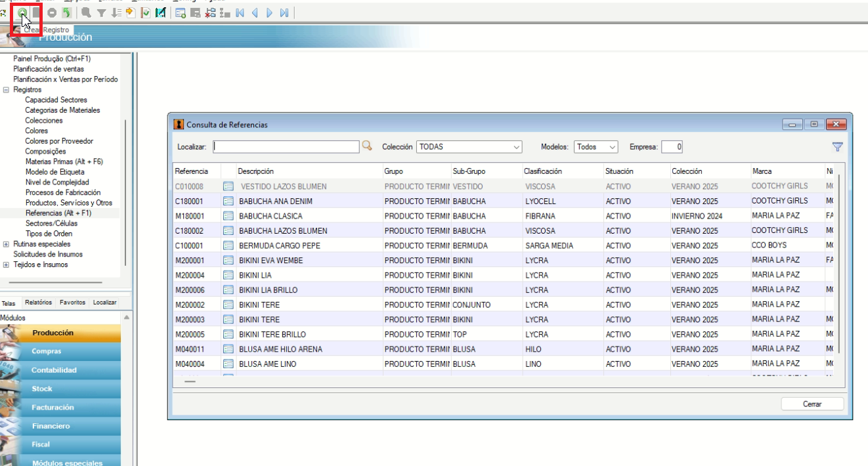Go to next record with toolbar arrow

click(269, 12)
